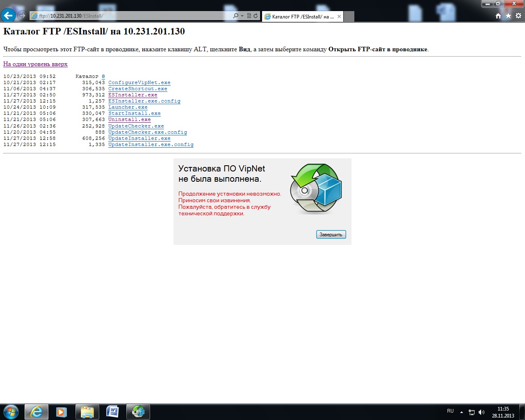This screenshot has width=525, height=420.
Task: Click the date '10/23/2013 09:52' text
Action: [x=30, y=76]
